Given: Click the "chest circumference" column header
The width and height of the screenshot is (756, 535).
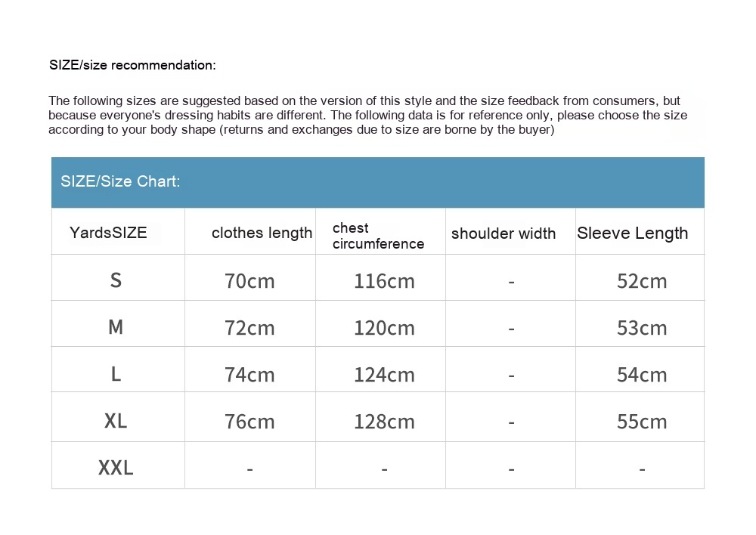Looking at the screenshot, I should [378, 236].
